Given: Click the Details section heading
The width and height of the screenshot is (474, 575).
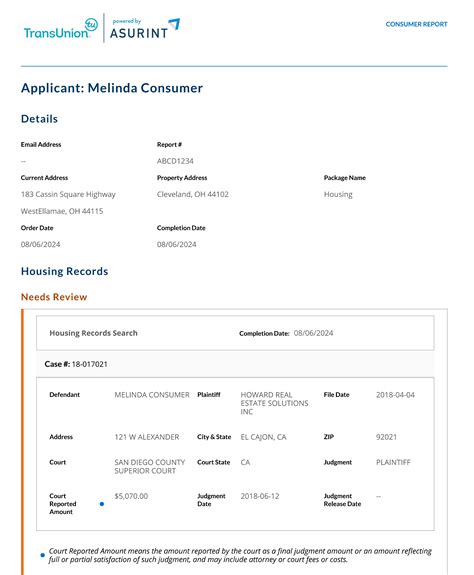Looking at the screenshot, I should (39, 119).
